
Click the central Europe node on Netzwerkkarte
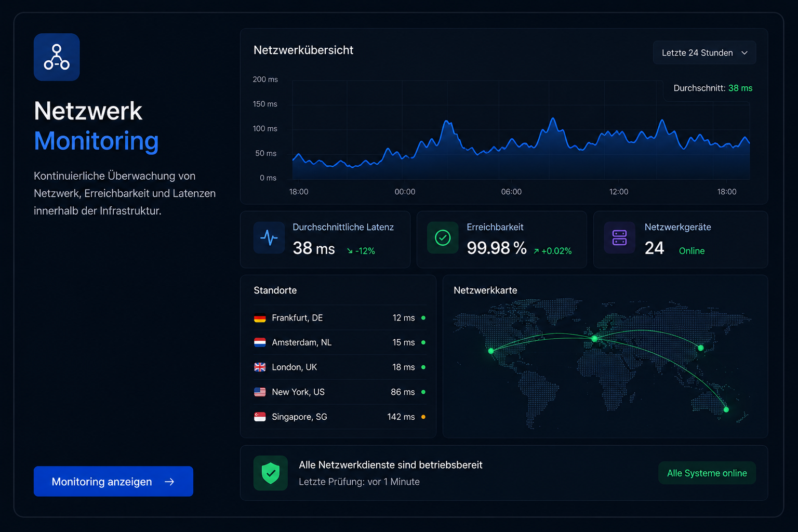click(594, 338)
